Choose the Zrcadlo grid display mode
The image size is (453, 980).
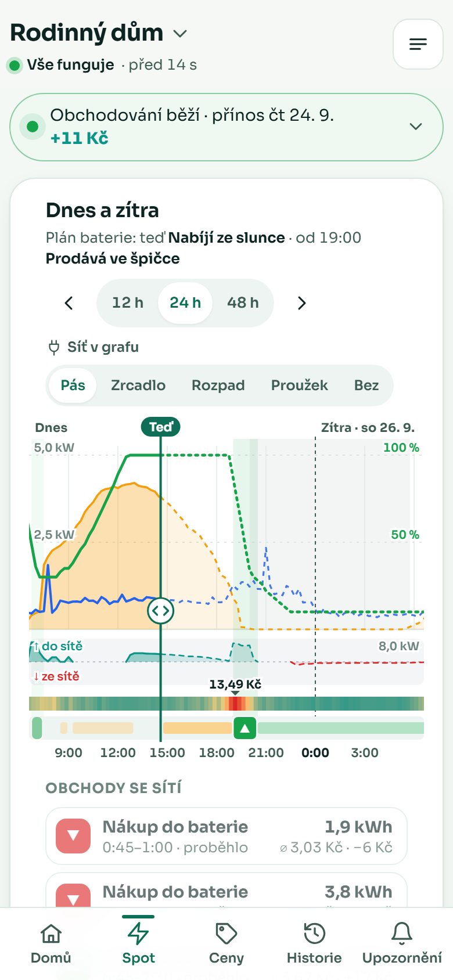pos(138,385)
